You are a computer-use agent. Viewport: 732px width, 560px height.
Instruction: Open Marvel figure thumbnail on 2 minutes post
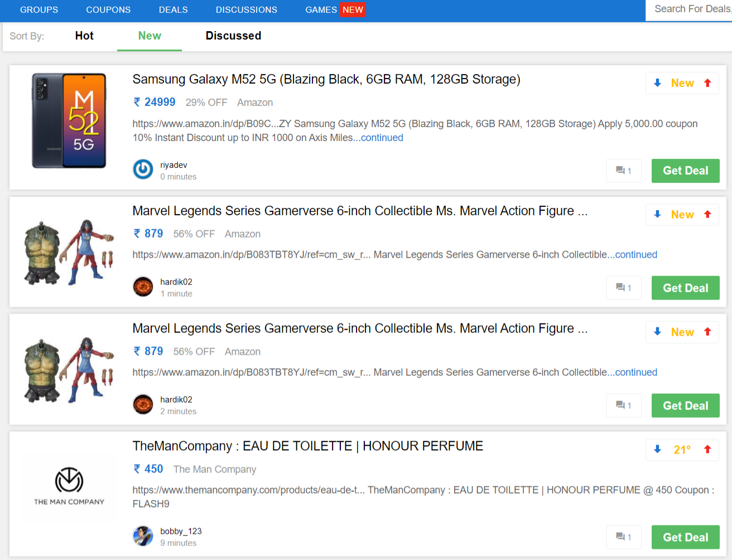[69, 370]
